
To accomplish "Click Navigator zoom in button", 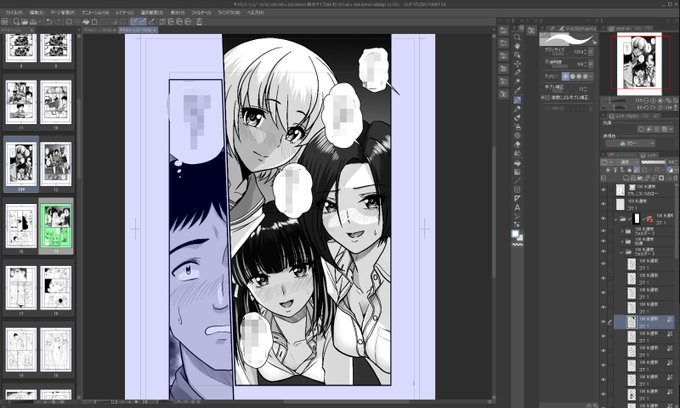I will coord(653,100).
